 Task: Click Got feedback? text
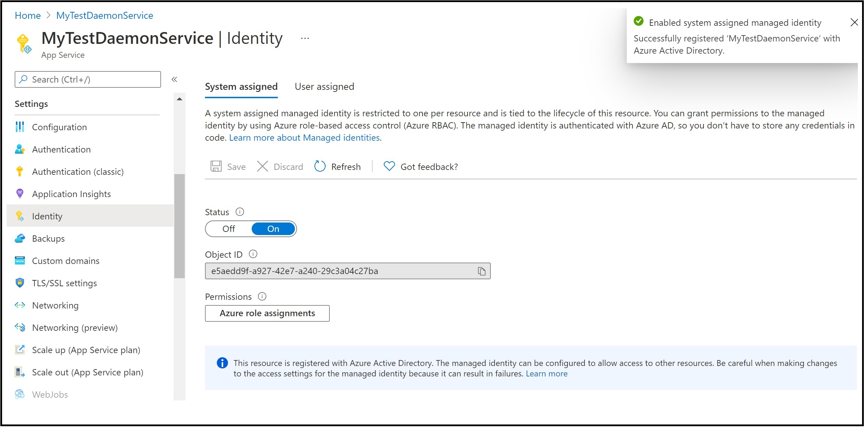[x=429, y=167]
